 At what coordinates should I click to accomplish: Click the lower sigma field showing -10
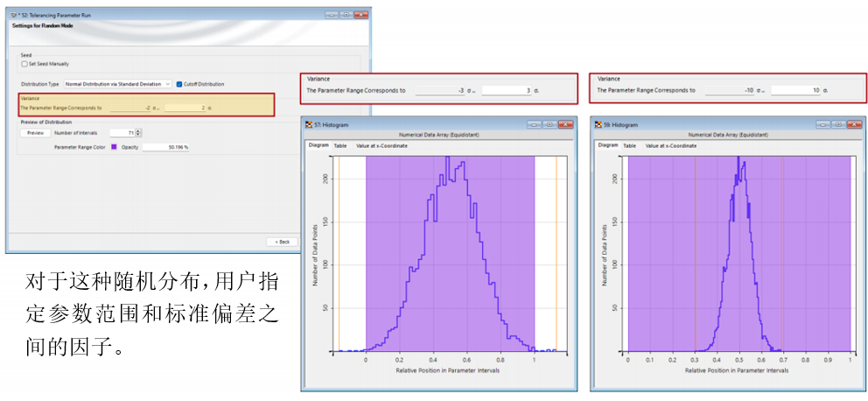pyautogui.click(x=730, y=89)
